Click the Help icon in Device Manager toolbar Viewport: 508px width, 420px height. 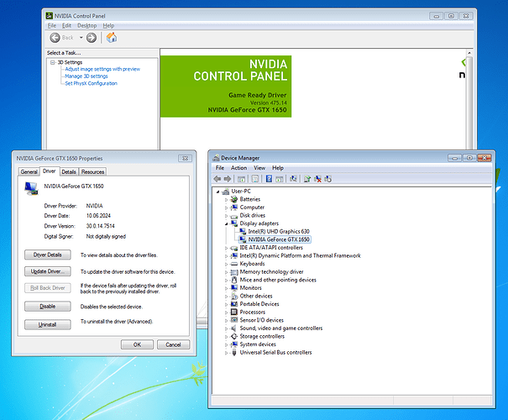pos(269,179)
